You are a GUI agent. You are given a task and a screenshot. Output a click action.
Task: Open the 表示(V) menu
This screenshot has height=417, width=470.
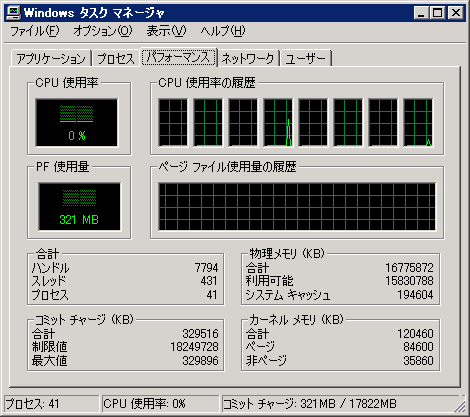(166, 31)
